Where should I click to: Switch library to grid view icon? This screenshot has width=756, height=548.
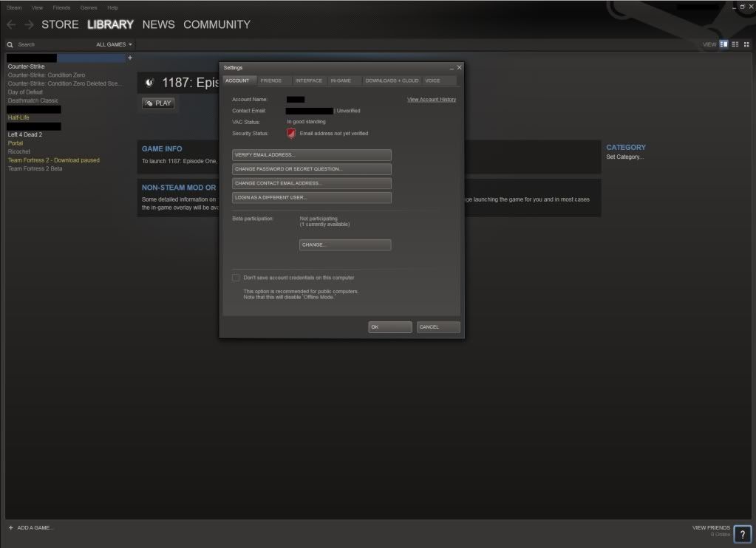point(746,44)
